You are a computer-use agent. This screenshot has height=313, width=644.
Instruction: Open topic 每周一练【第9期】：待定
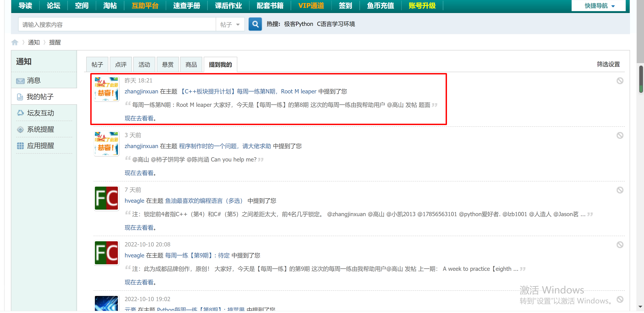pos(197,255)
